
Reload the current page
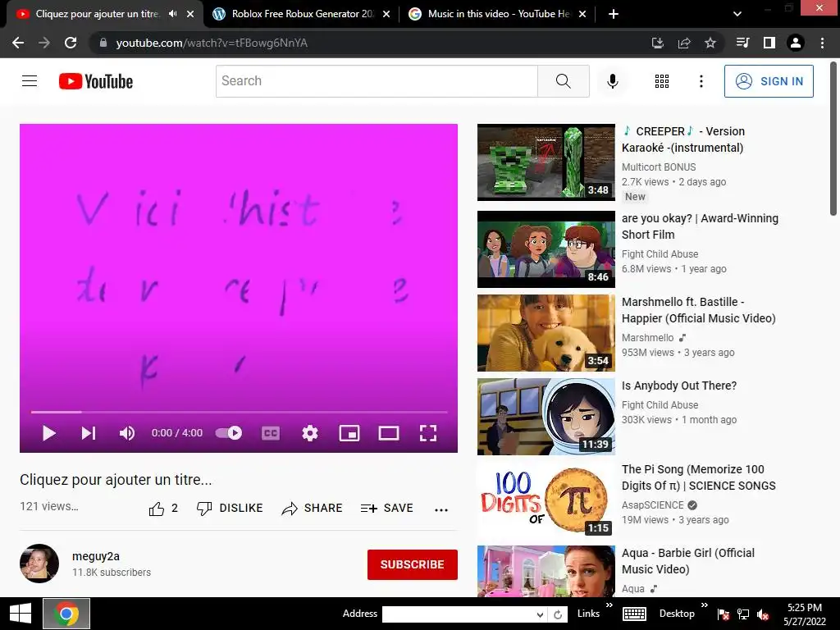click(x=71, y=43)
